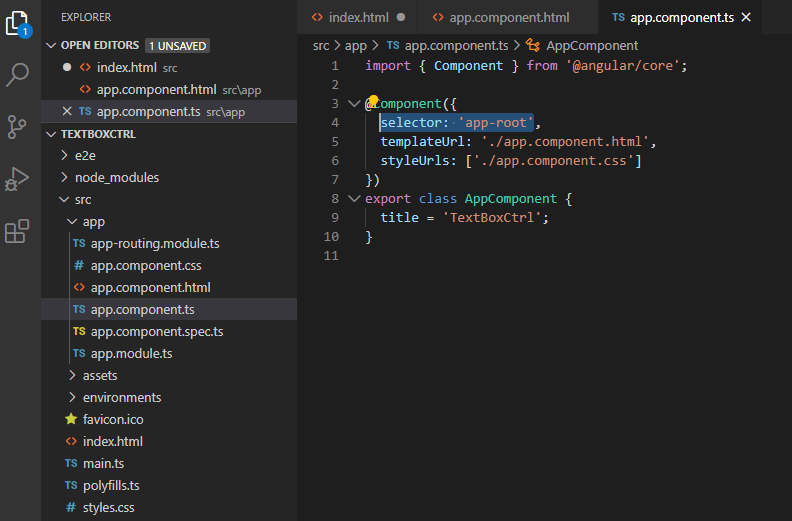Click the 'TextBoxCtrl' string in code
Screen dimensions: 792x521
(492, 217)
